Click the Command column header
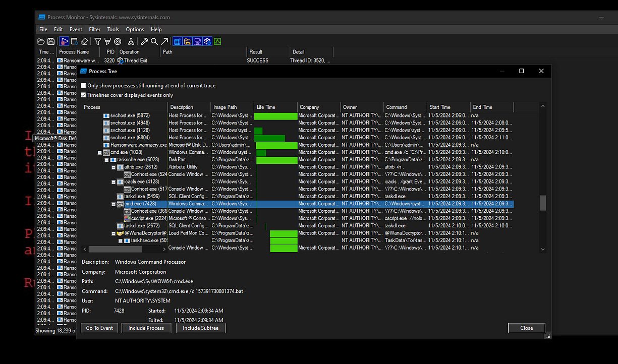 pos(406,107)
